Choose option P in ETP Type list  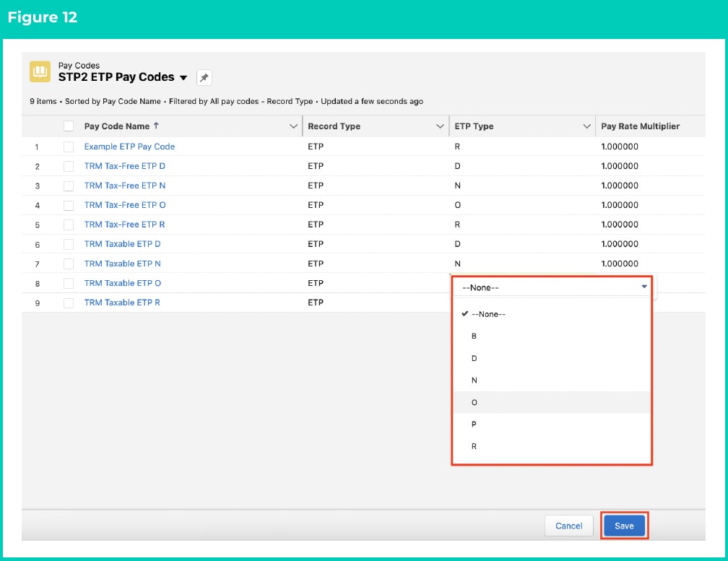(x=552, y=424)
